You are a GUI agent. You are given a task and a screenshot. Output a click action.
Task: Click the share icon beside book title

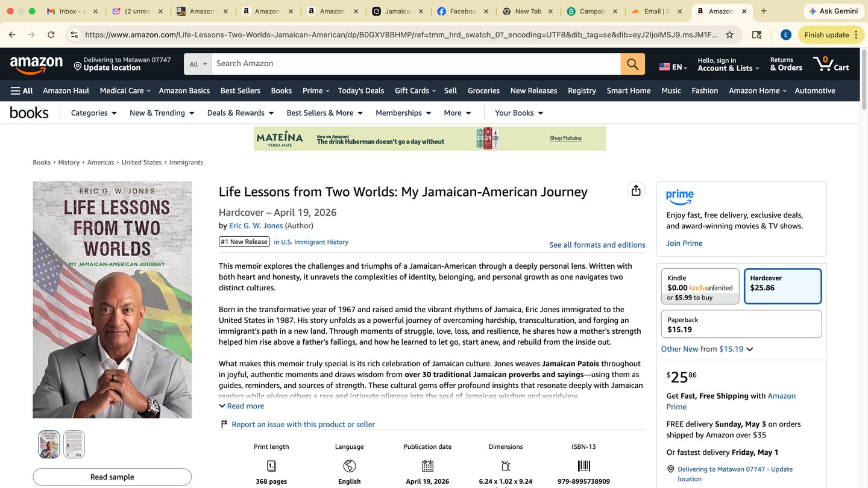635,191
